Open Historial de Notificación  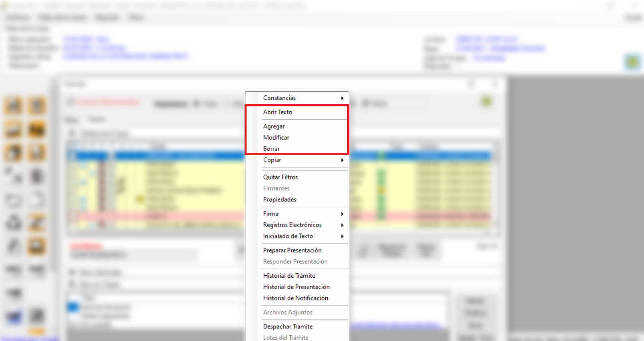tap(295, 298)
